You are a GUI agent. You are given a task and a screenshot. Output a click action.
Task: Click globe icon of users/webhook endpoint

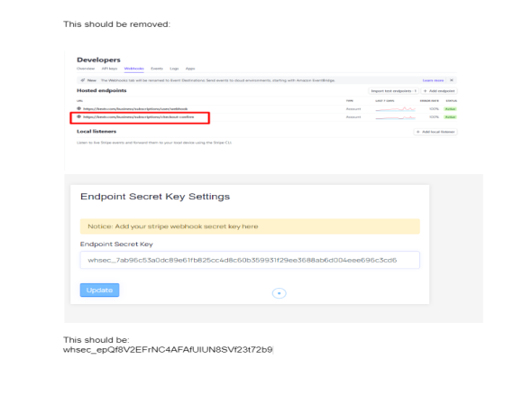(x=79, y=108)
